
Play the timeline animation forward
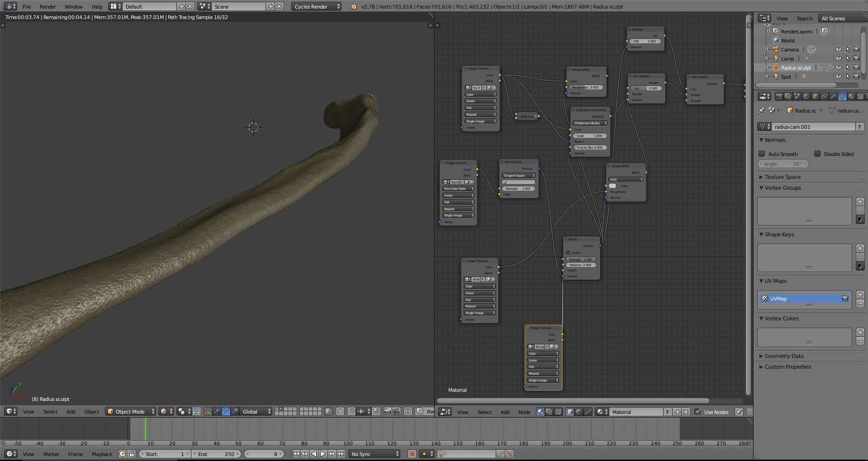(x=323, y=454)
